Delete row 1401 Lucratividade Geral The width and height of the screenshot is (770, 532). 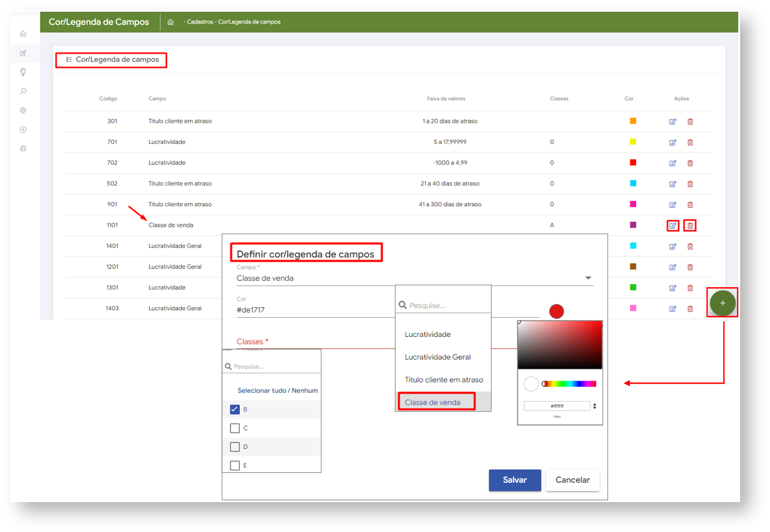pyautogui.click(x=690, y=247)
